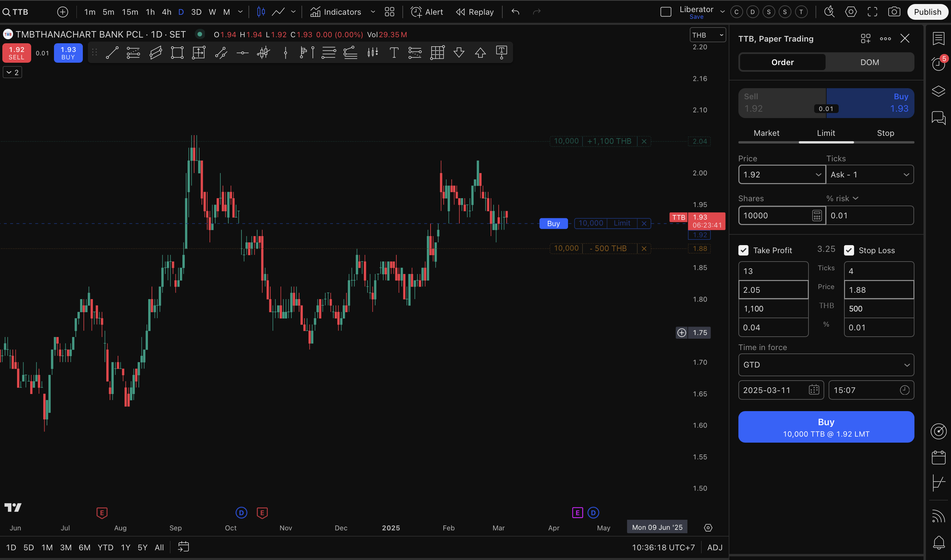Select the Limit order type tab
This screenshot has height=560, width=951.
[826, 133]
